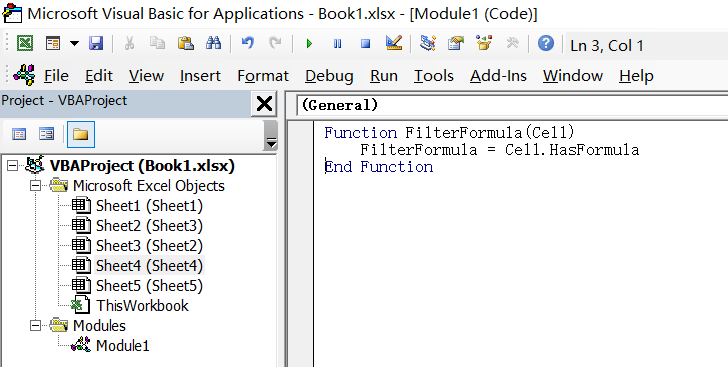Open the File menu
The height and width of the screenshot is (367, 728).
(x=56, y=75)
